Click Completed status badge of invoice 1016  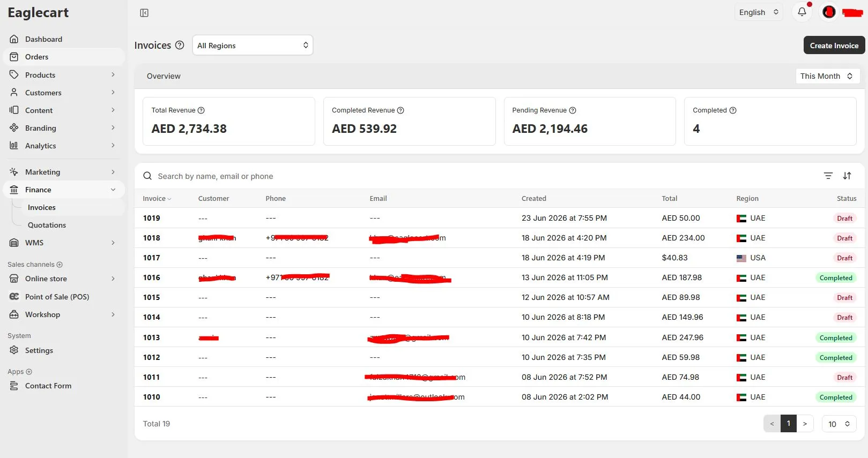coord(836,277)
